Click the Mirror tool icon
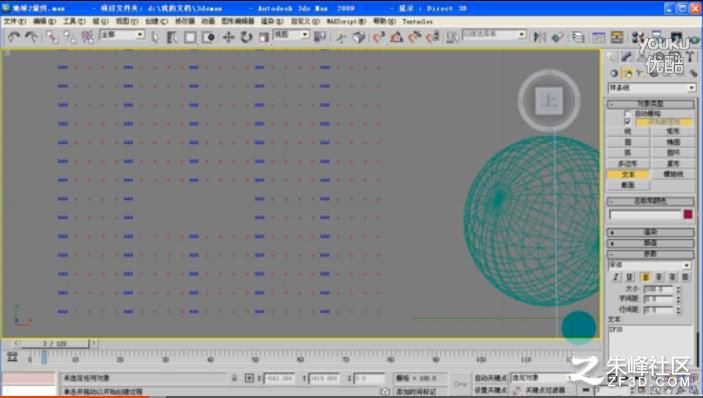The width and height of the screenshot is (703, 398). [x=540, y=37]
